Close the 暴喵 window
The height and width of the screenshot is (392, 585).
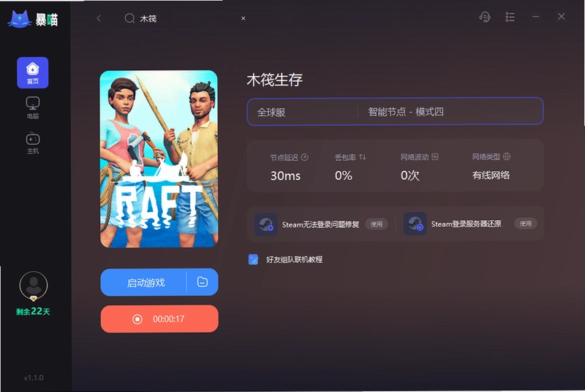click(x=561, y=16)
